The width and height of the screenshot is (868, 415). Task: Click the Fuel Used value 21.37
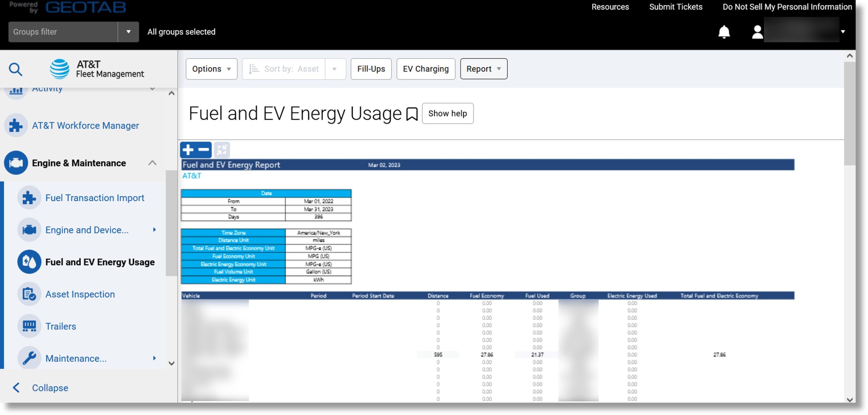[537, 355]
